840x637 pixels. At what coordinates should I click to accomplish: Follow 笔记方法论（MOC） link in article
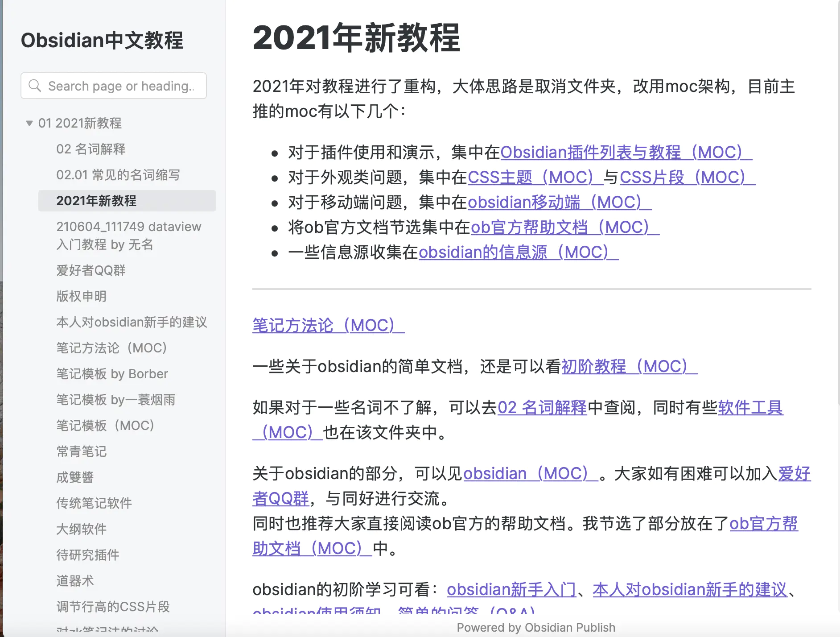[329, 326]
